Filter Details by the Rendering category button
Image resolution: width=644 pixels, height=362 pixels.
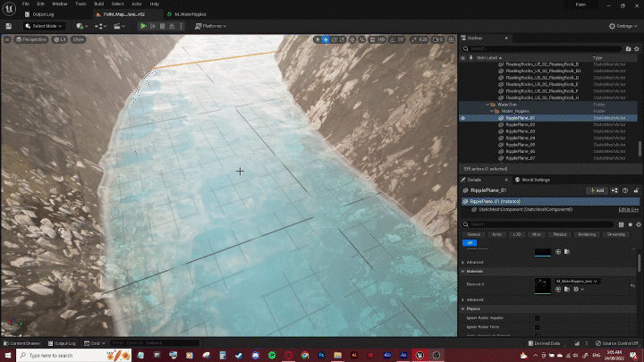point(587,234)
